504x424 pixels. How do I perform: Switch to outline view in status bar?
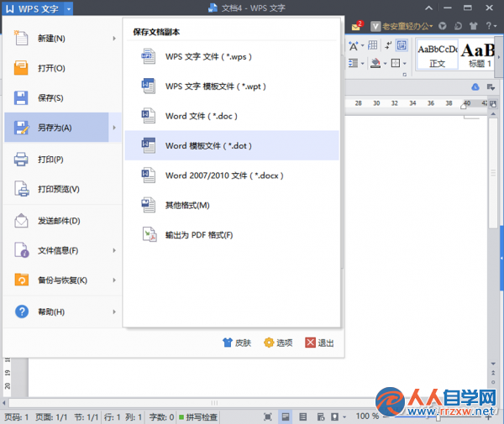302,417
